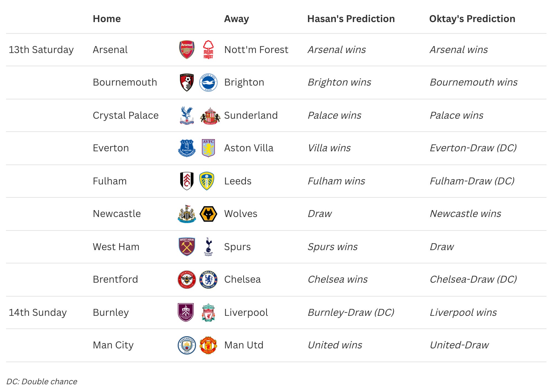Click the Aston Villa AVFC badge
Viewport: 552px width, 392px height.
[208, 148]
